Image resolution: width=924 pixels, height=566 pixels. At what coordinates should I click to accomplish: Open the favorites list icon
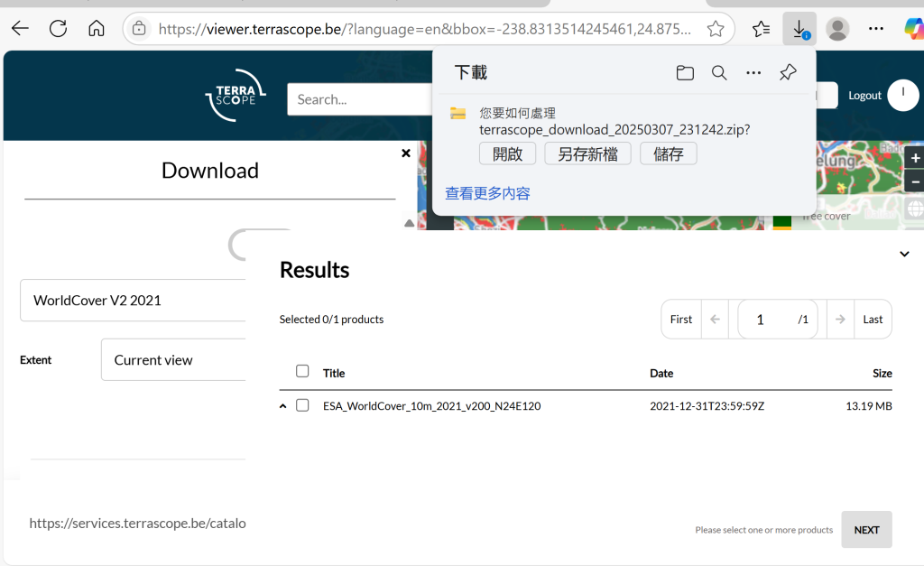(x=761, y=28)
